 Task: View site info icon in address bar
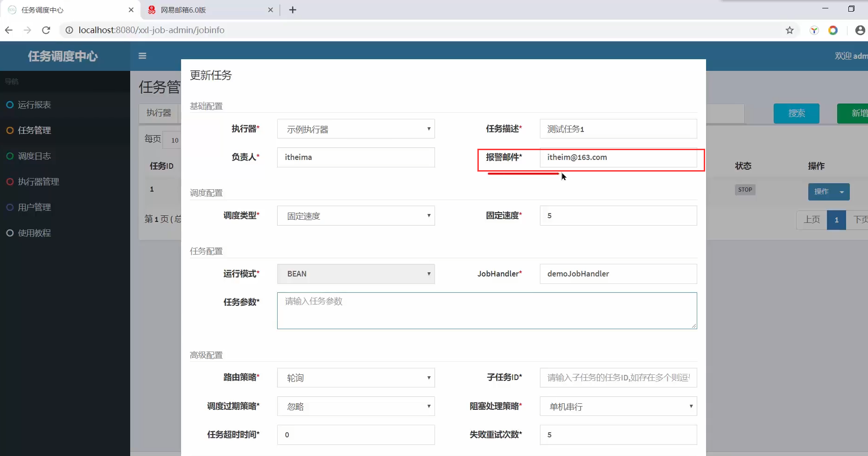pyautogui.click(x=69, y=30)
